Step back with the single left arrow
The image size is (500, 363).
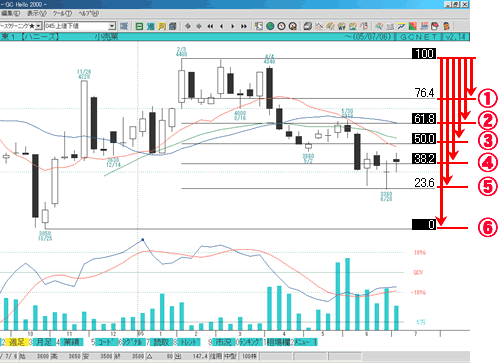[x=221, y=26]
